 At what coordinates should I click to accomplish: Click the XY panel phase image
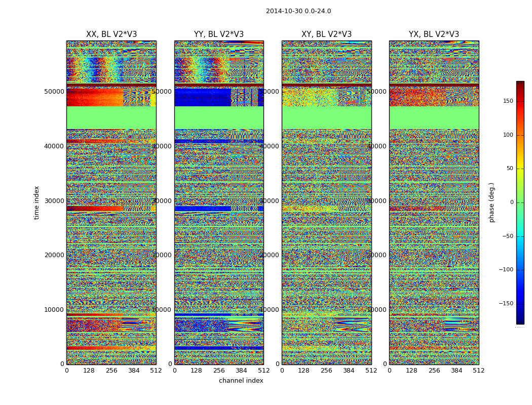[326, 202]
